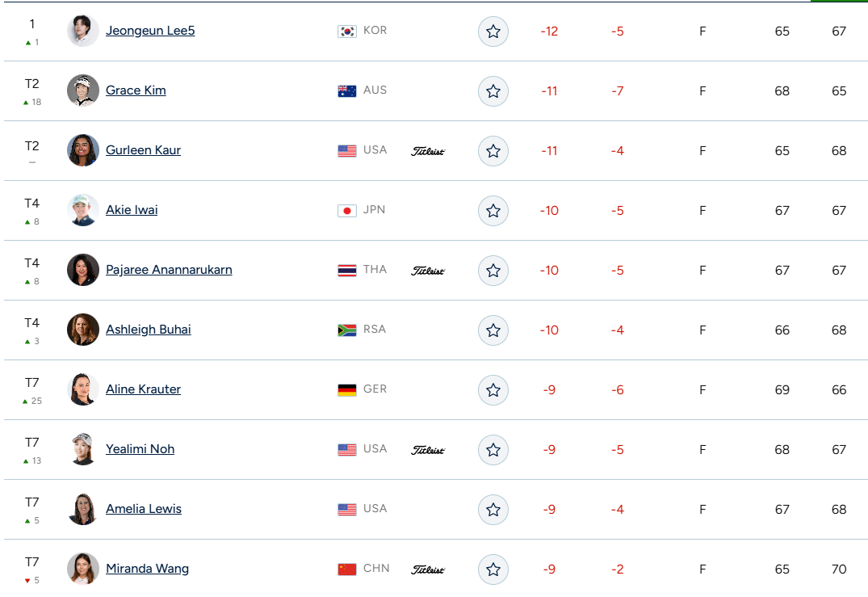Open Grace Kim's player page

click(x=136, y=90)
